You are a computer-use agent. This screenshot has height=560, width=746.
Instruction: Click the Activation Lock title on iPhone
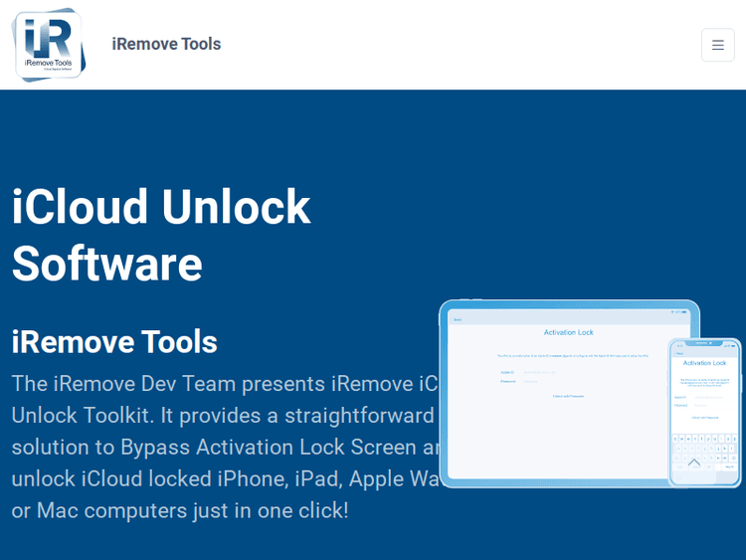tap(704, 363)
